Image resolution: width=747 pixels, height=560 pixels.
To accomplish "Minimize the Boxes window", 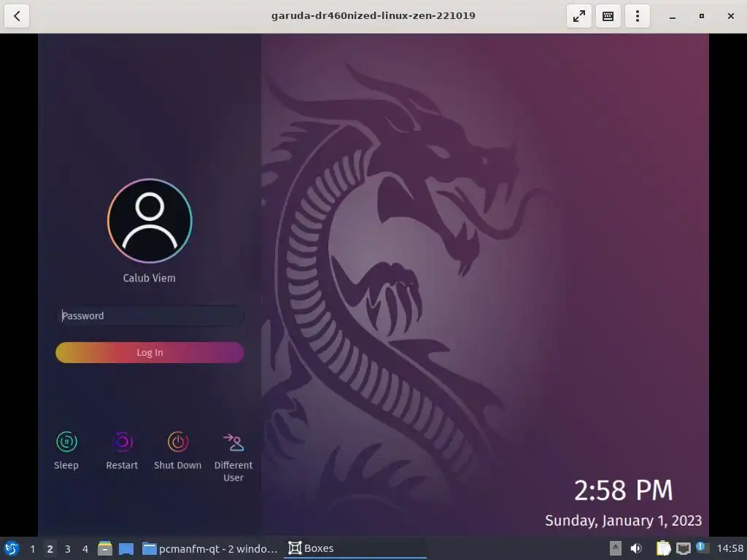I will [672, 16].
